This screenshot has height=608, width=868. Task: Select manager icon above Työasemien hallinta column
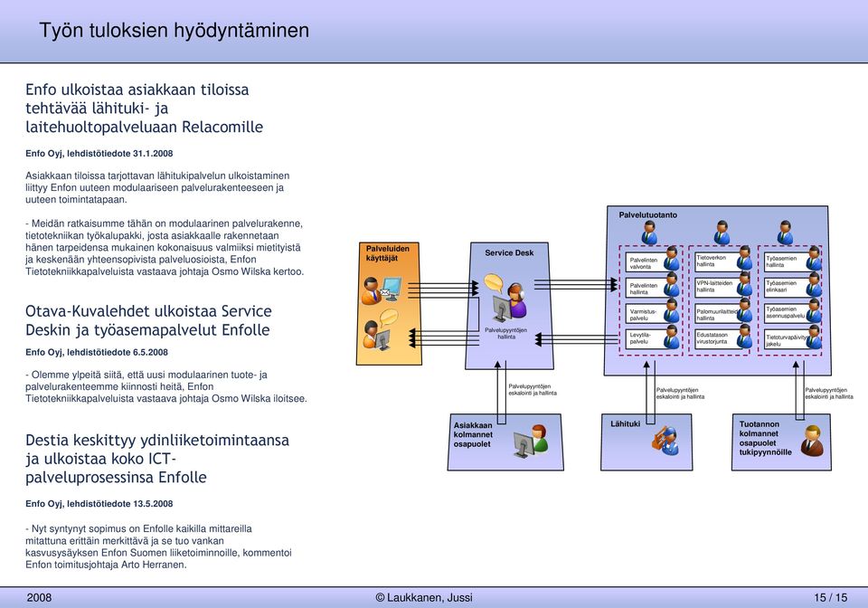pyautogui.click(x=785, y=232)
